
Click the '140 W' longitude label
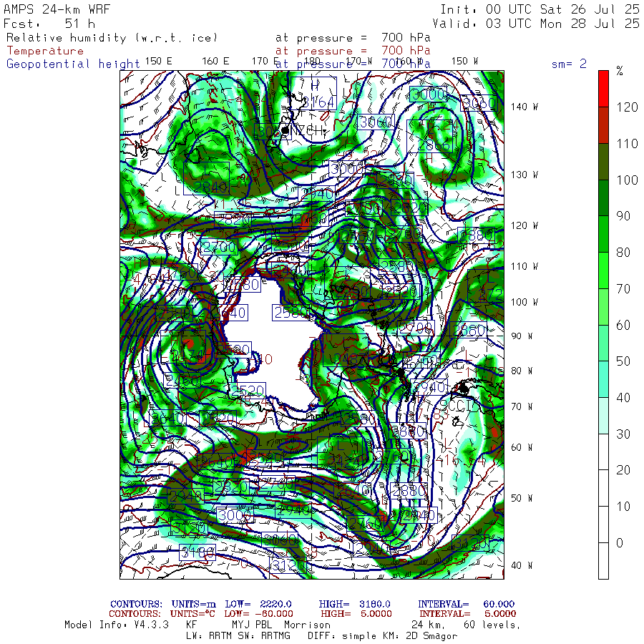pos(525,107)
